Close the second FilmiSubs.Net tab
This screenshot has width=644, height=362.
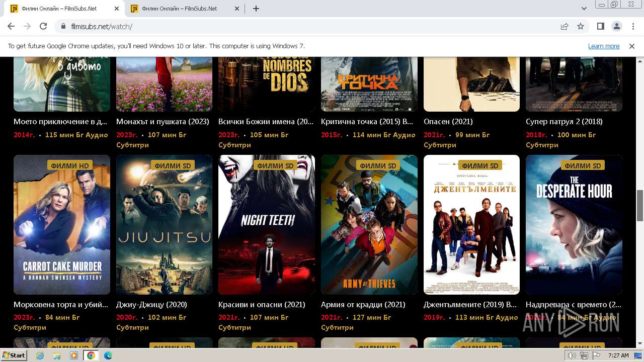pos(237,9)
